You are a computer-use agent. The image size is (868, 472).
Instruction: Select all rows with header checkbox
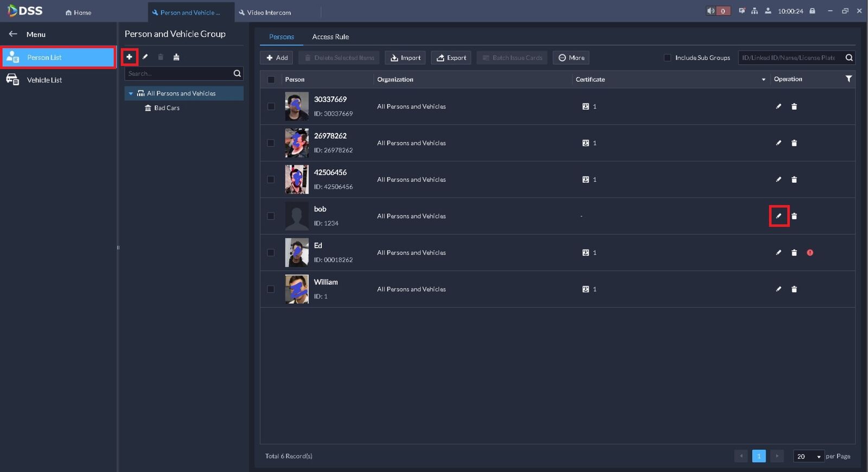click(271, 80)
